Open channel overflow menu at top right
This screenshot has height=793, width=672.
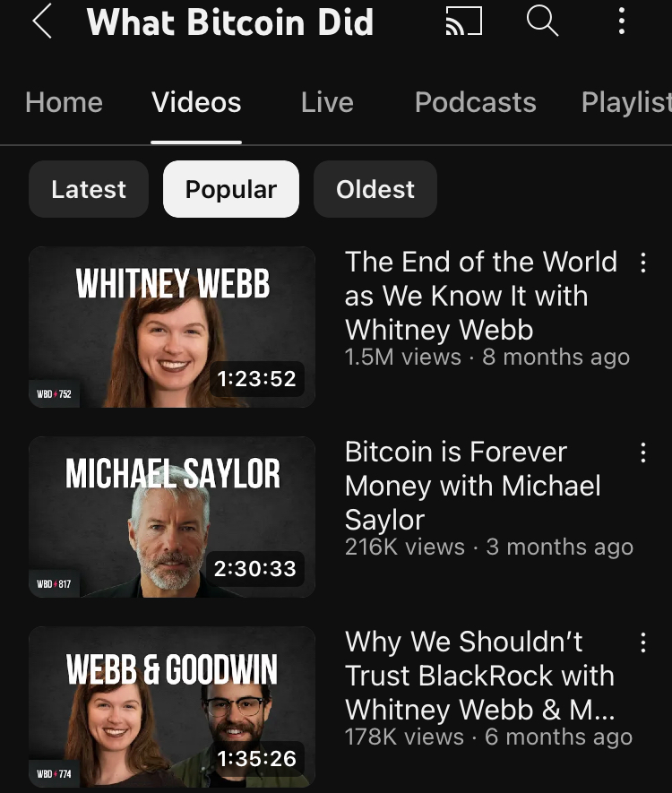click(x=621, y=22)
